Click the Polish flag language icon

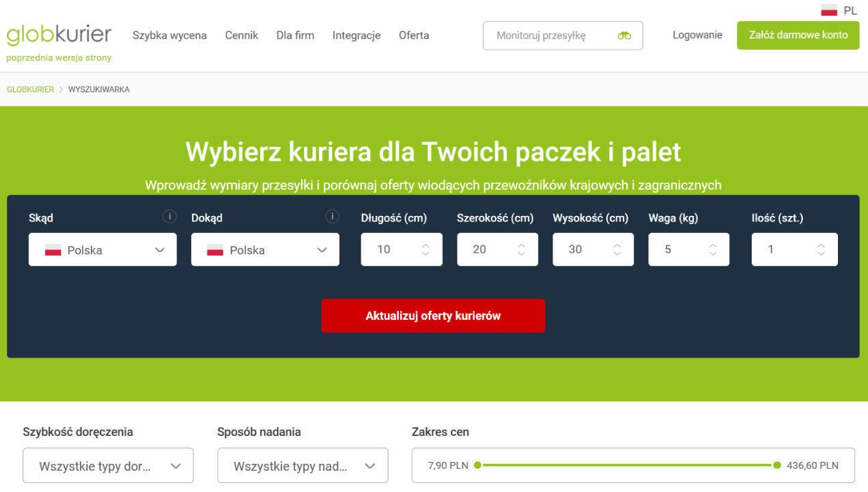[x=829, y=10]
